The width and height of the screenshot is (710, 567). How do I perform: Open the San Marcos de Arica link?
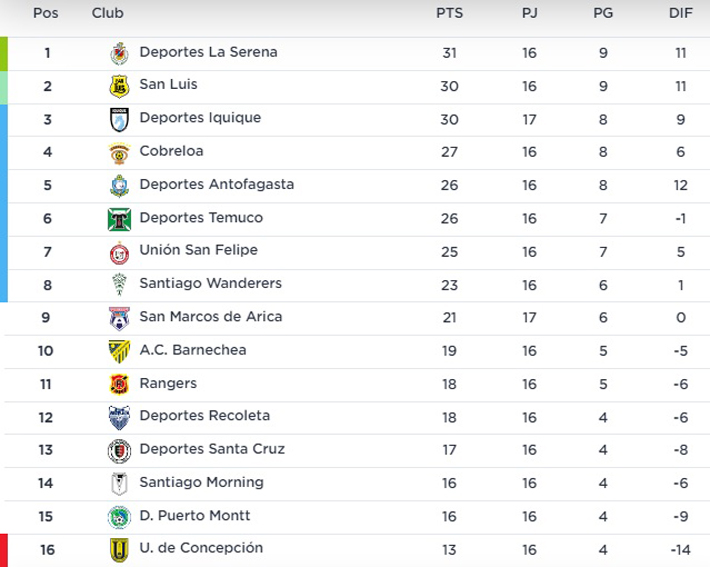click(211, 317)
